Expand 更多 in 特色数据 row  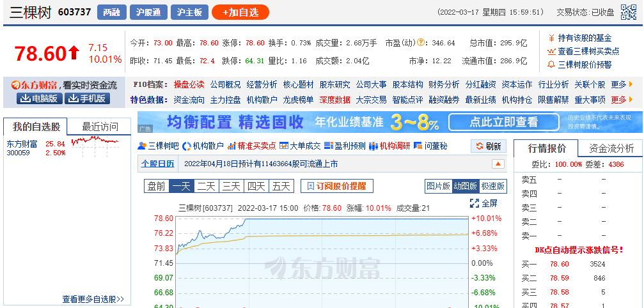pos(619,100)
